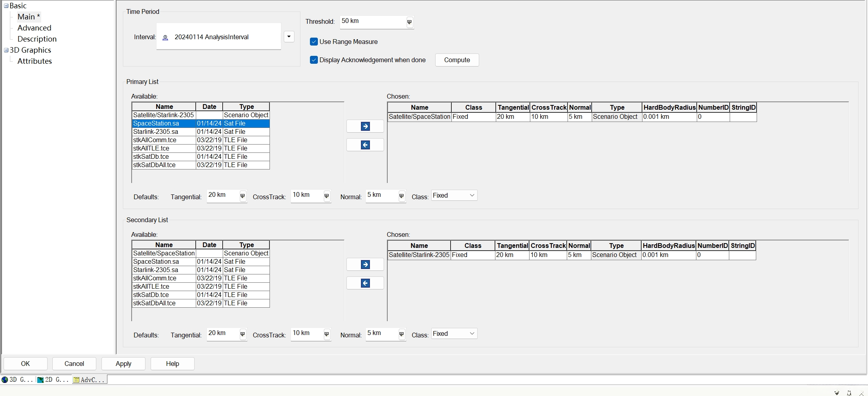Screen dimensions: 868x396
Task: Click Primary List move-right arrow button
Action: point(365,126)
